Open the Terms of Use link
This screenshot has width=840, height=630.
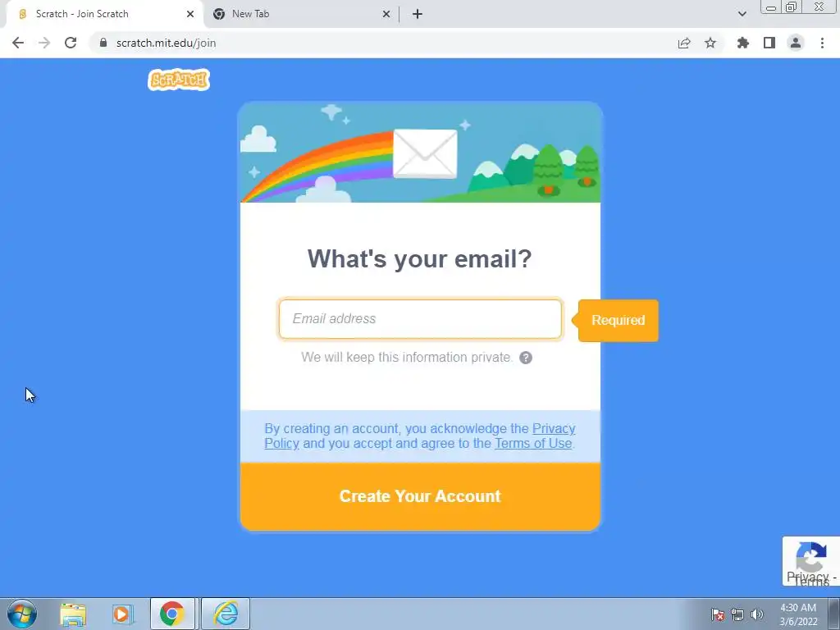pyautogui.click(x=533, y=444)
